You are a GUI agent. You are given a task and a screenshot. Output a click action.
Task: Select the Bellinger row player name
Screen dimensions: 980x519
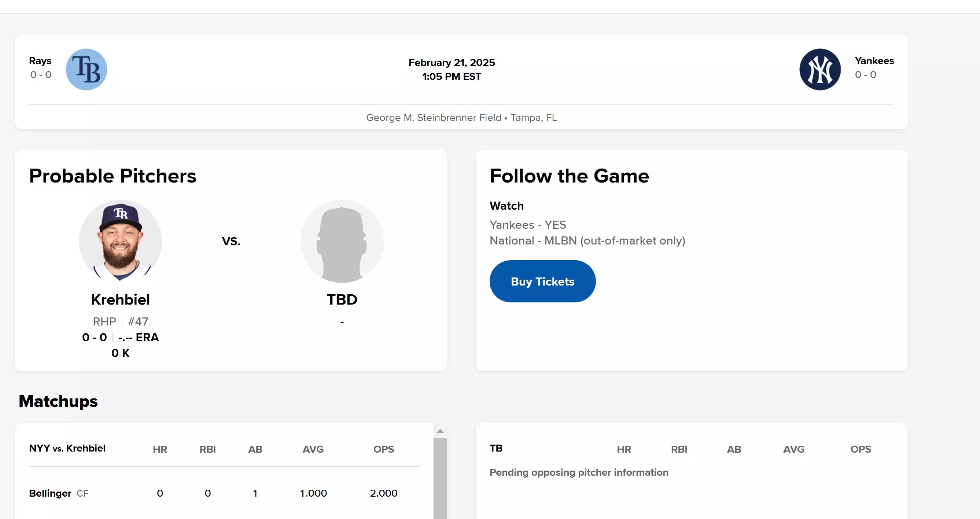[50, 493]
